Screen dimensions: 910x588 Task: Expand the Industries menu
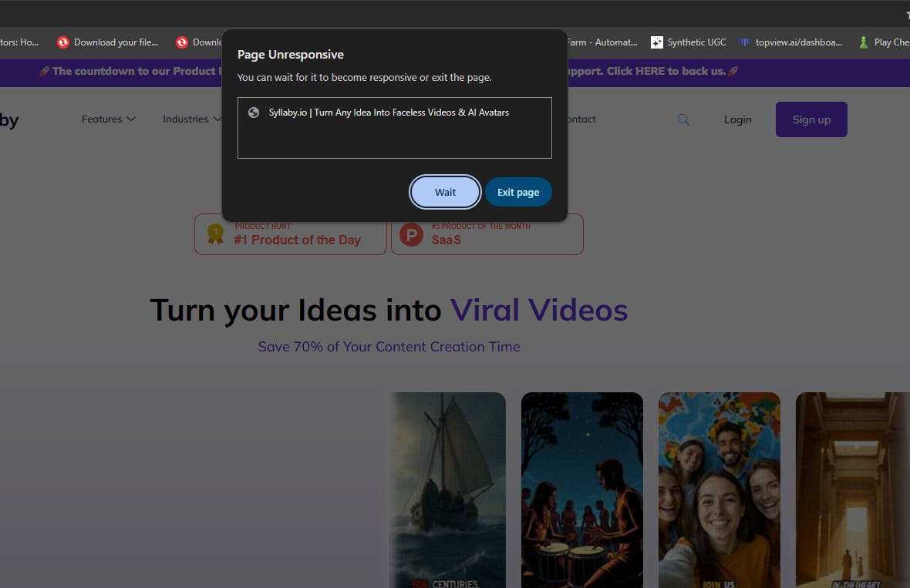click(x=192, y=119)
